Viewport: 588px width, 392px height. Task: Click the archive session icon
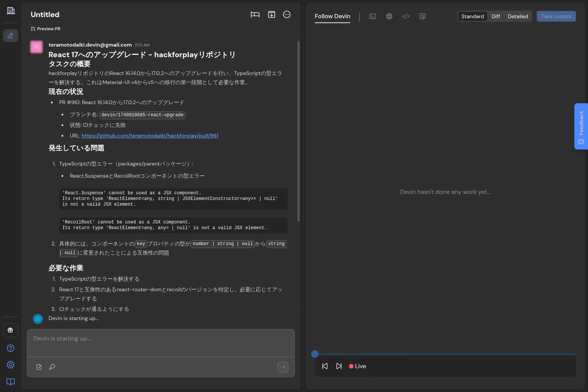point(271,15)
